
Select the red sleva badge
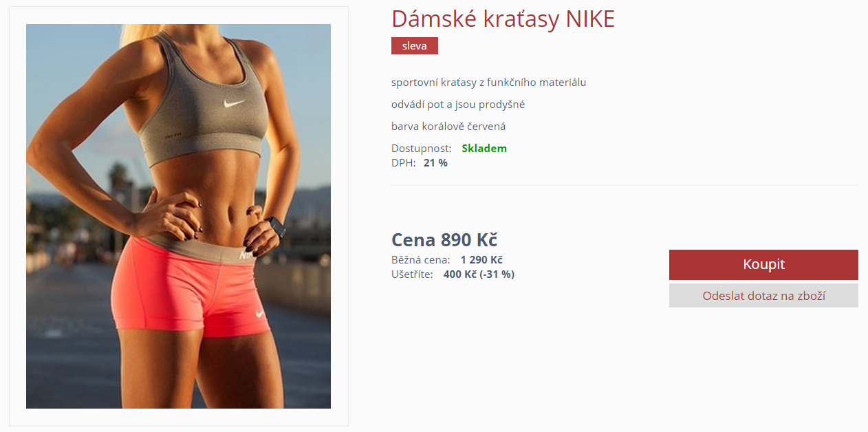[415, 46]
